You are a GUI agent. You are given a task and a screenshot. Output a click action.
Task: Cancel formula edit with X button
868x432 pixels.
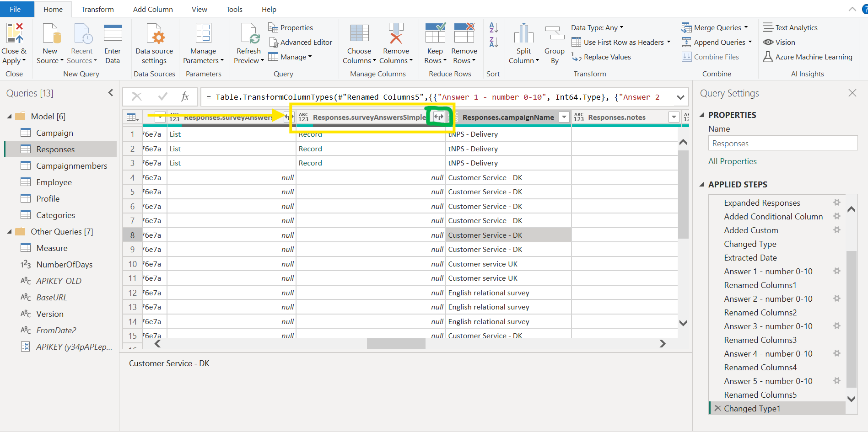coord(136,96)
